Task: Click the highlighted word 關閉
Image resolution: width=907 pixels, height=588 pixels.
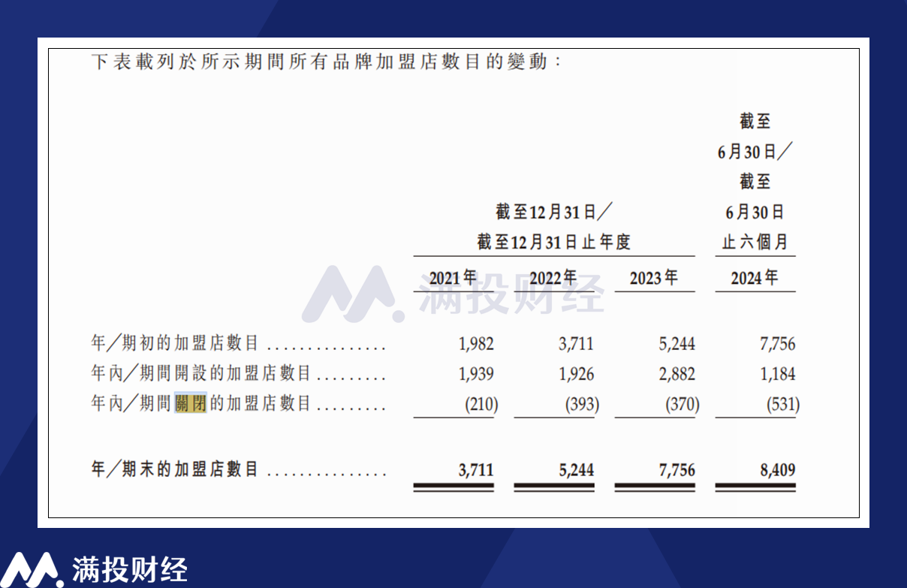Action: point(190,404)
